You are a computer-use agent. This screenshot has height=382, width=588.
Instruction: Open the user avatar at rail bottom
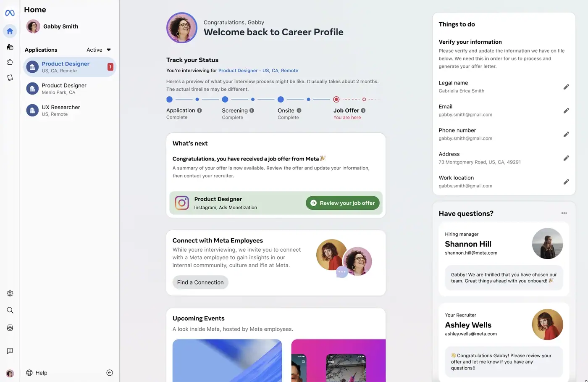[x=10, y=373]
